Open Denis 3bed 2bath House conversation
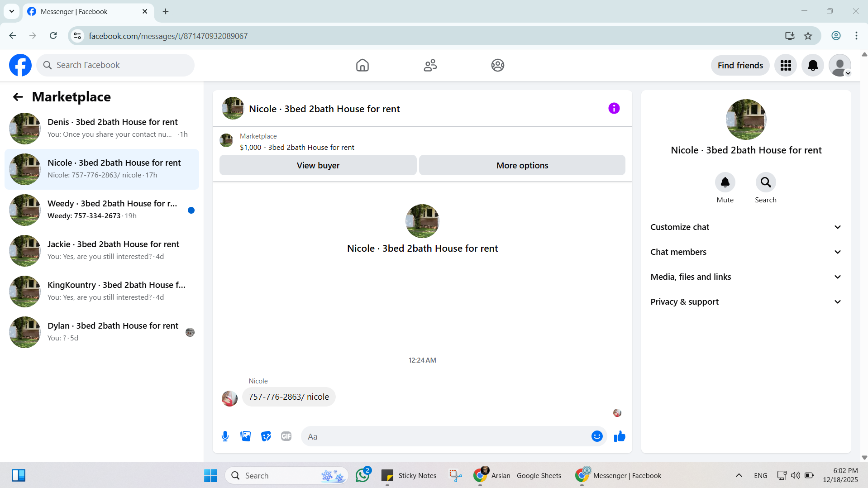868x488 pixels. 102,129
